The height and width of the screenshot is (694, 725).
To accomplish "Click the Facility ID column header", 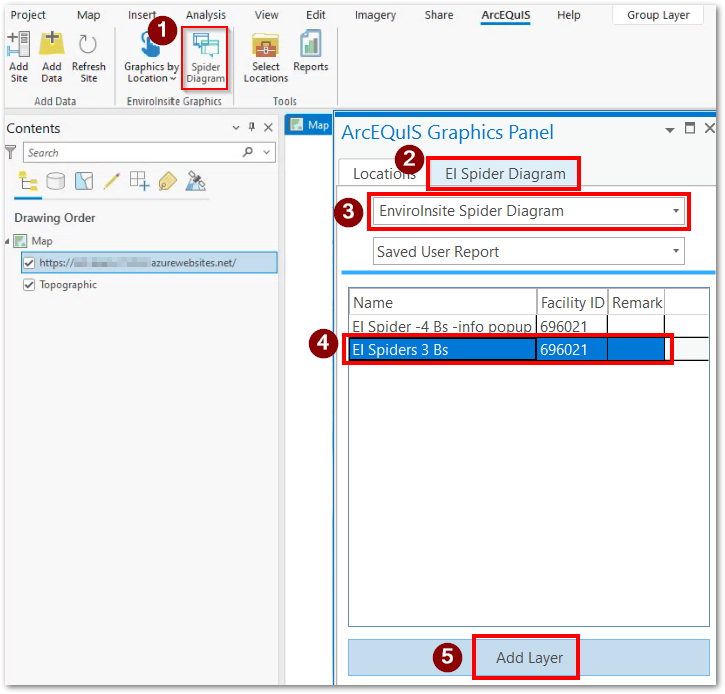I will pos(572,303).
